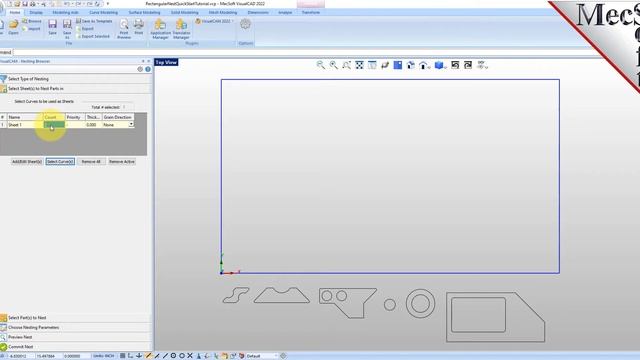
Task: Toggle the highlighted yellow snap icon in status bar
Action: click(148, 356)
